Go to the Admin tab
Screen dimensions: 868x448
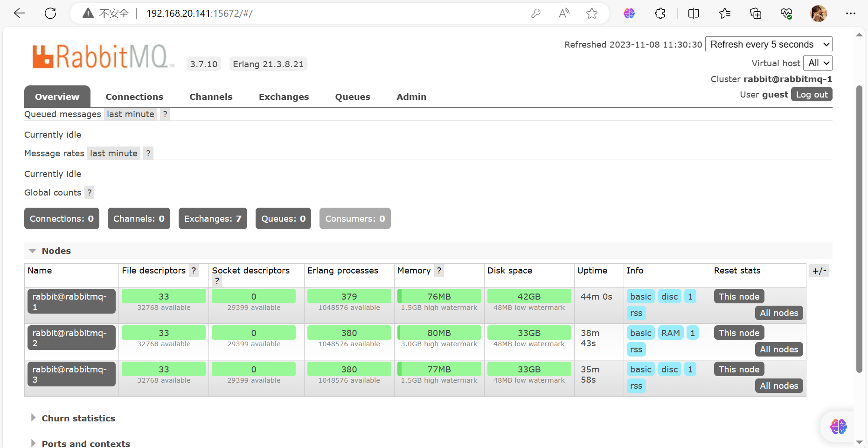[x=411, y=97]
